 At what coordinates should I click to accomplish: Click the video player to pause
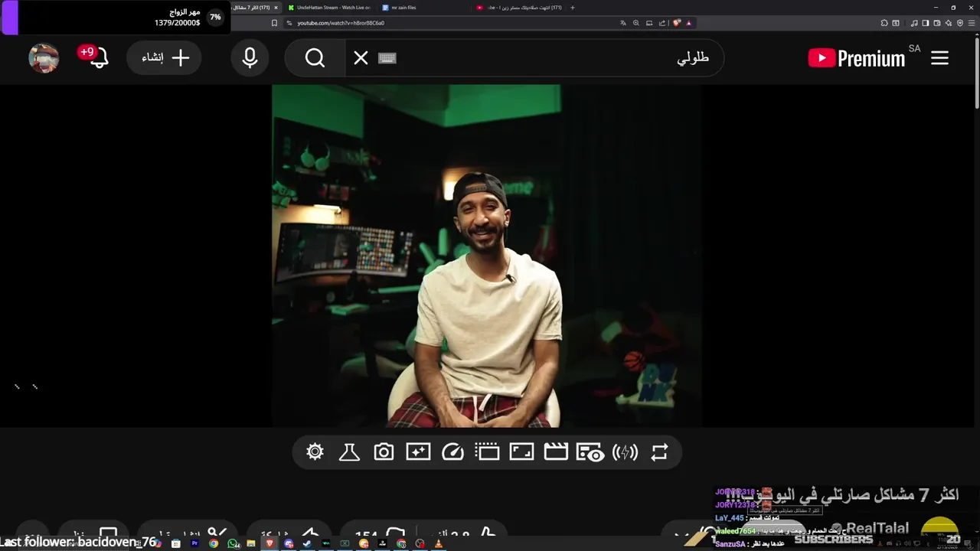(487, 256)
